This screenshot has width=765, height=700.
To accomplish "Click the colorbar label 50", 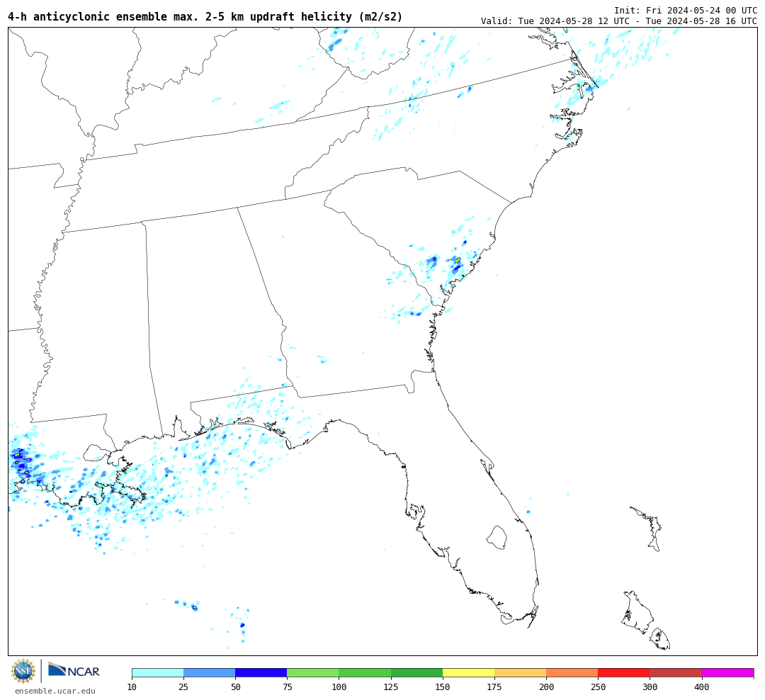I will [235, 687].
